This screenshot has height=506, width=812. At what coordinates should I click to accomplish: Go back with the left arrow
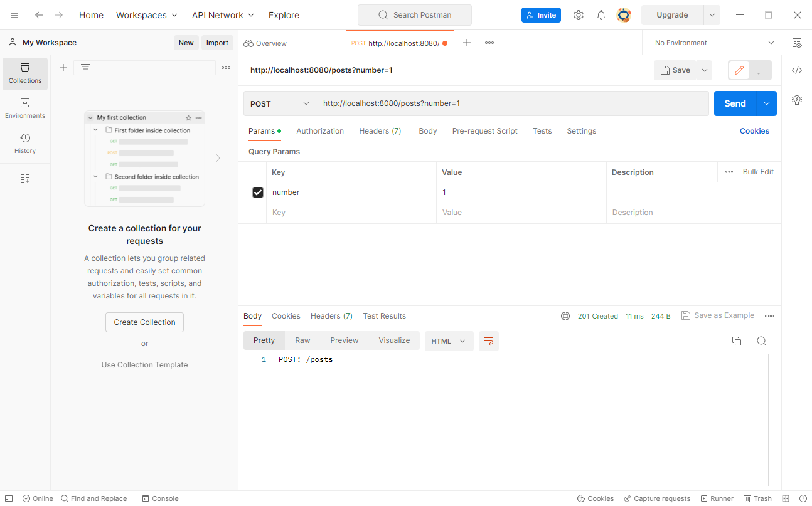tap(39, 15)
